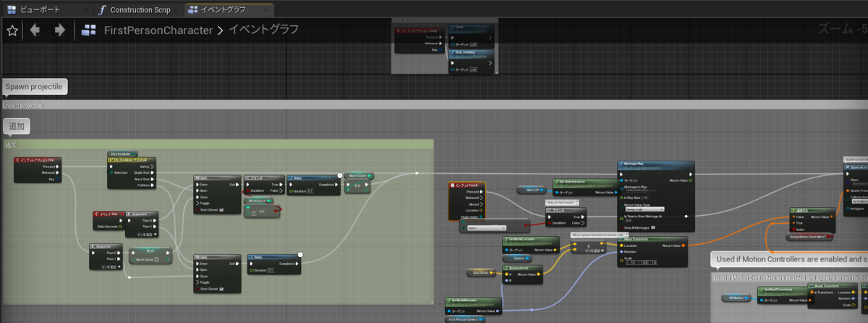Go forward with the right navigation arrow
Viewport: 868px width, 323px height.
pos(60,30)
